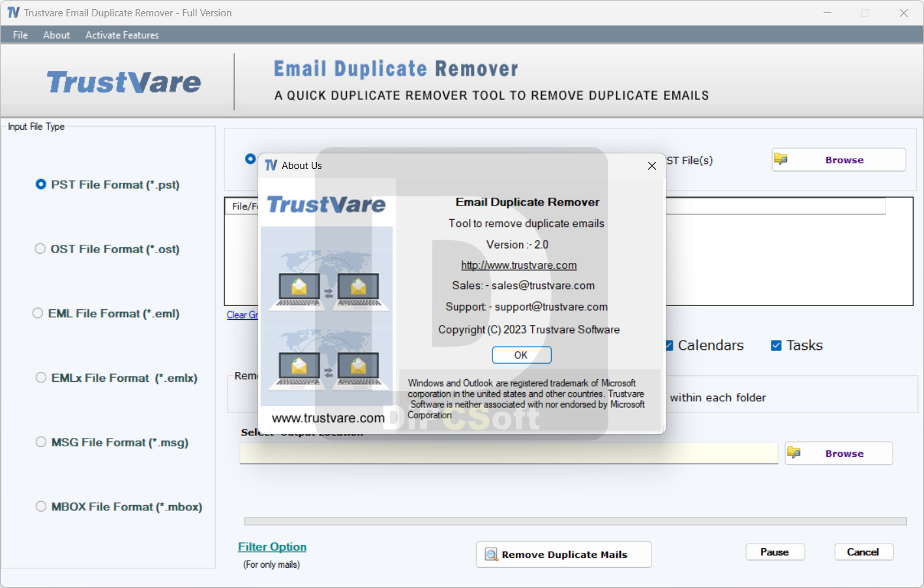
Task: Click 'Copyright (C) 2023 Trustvare Software' text
Action: (529, 330)
